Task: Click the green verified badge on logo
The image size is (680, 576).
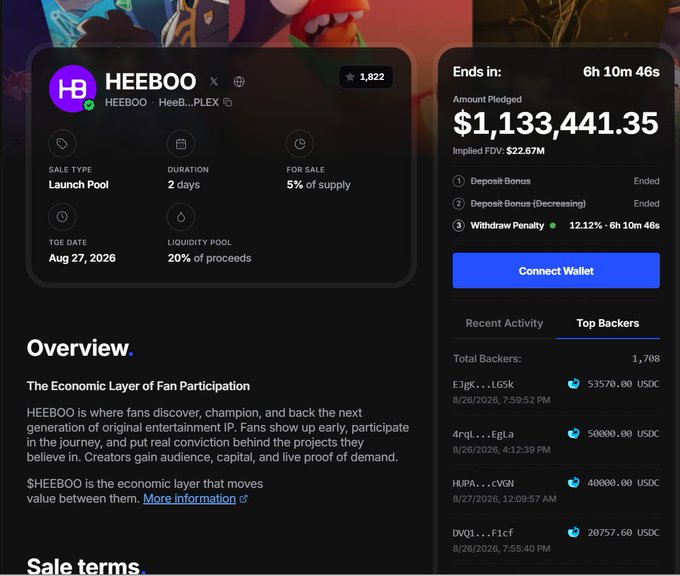Action: point(89,105)
